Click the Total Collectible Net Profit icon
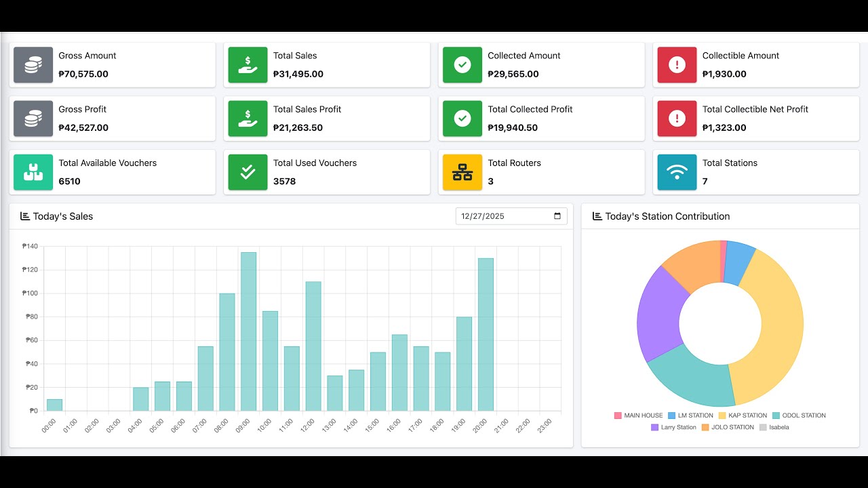 (x=677, y=119)
